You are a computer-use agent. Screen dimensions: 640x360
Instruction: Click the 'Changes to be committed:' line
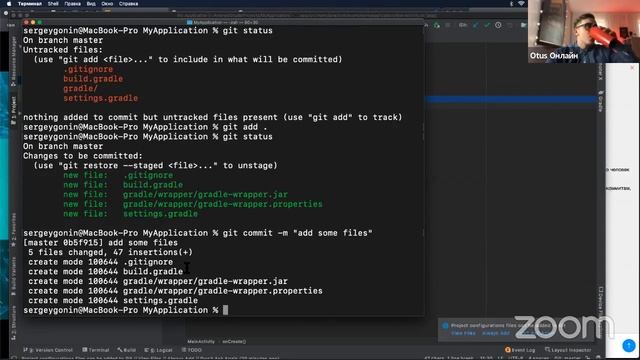coord(83,156)
